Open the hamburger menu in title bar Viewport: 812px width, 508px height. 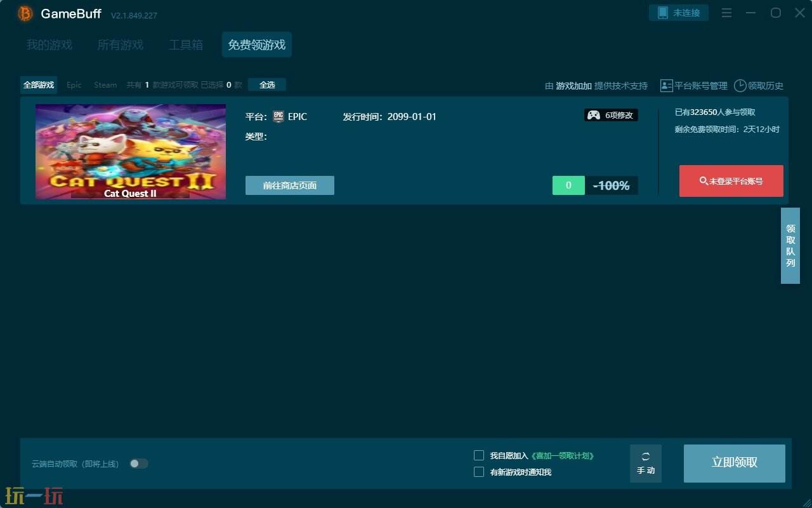click(727, 13)
